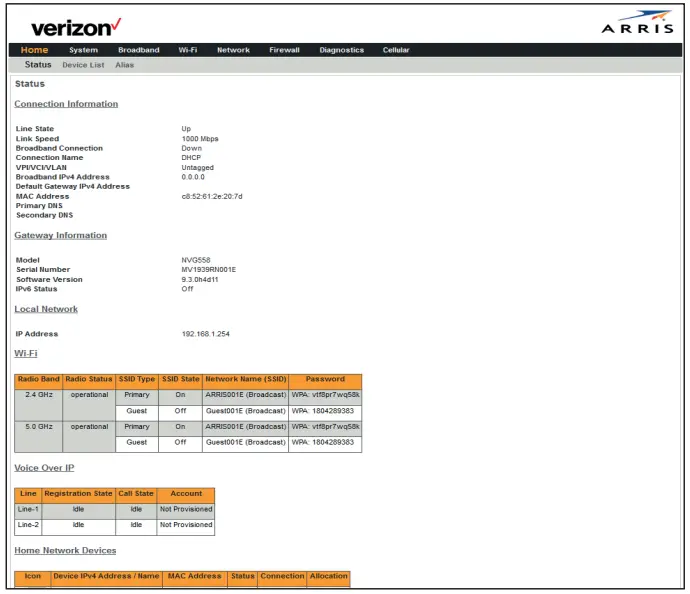Click the Radio Band column header
The height and width of the screenshot is (594, 690).
coord(38,379)
